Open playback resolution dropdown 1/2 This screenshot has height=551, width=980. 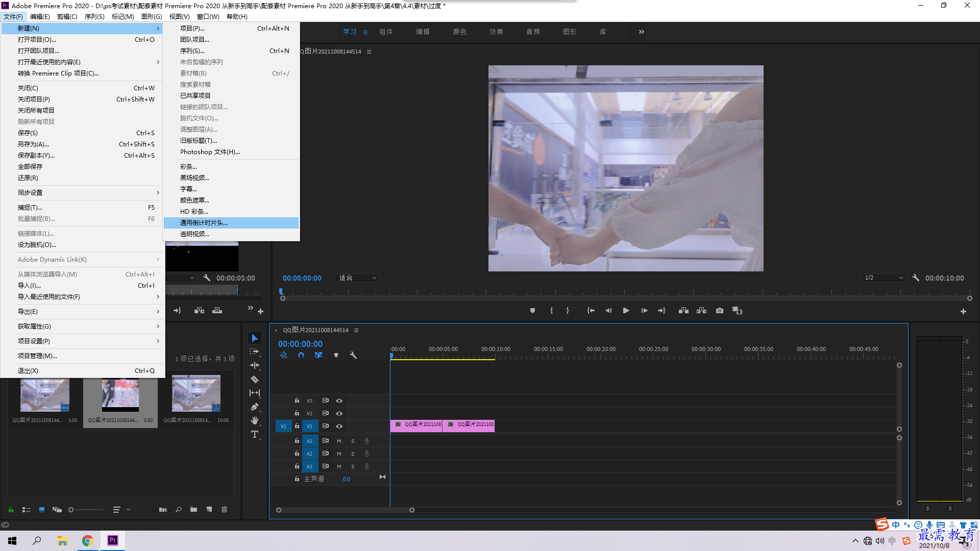click(x=884, y=278)
